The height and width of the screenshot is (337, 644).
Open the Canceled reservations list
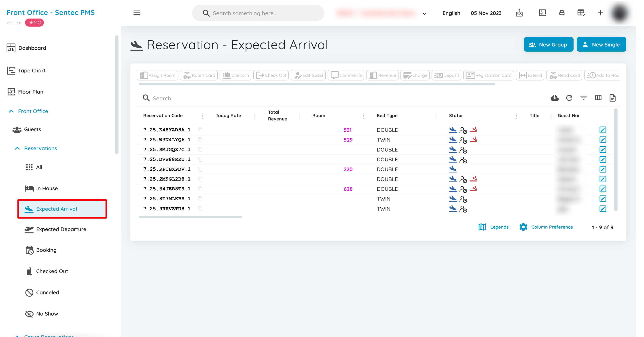[42, 293]
